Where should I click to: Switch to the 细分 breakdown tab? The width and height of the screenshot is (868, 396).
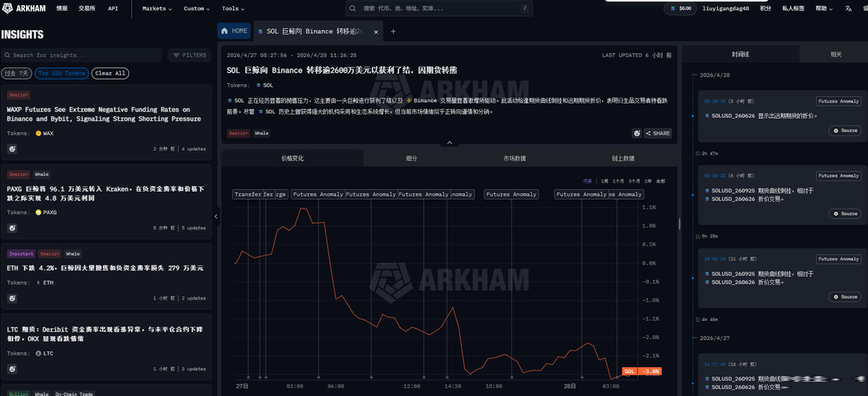410,158
